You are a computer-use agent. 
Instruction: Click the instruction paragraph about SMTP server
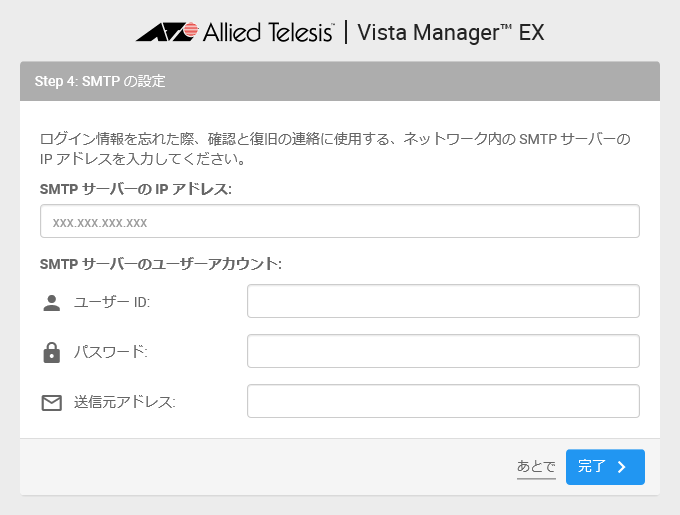[335, 149]
